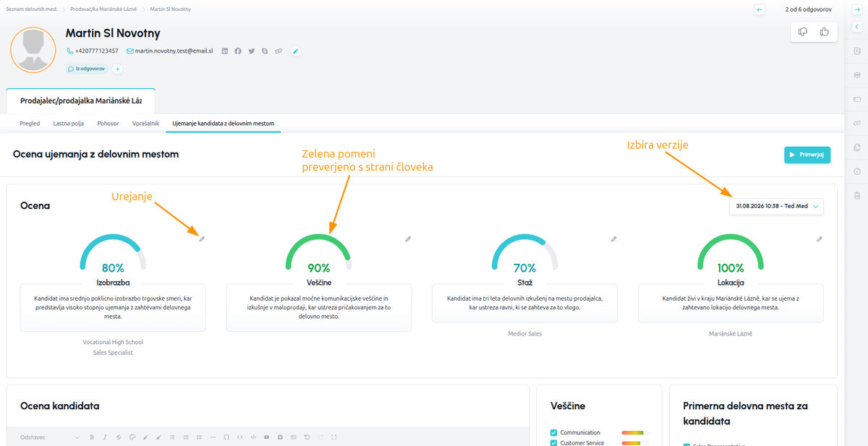Switch to the Vprašalnik tab
Viewport: 868px width, 446px height.
[146, 124]
